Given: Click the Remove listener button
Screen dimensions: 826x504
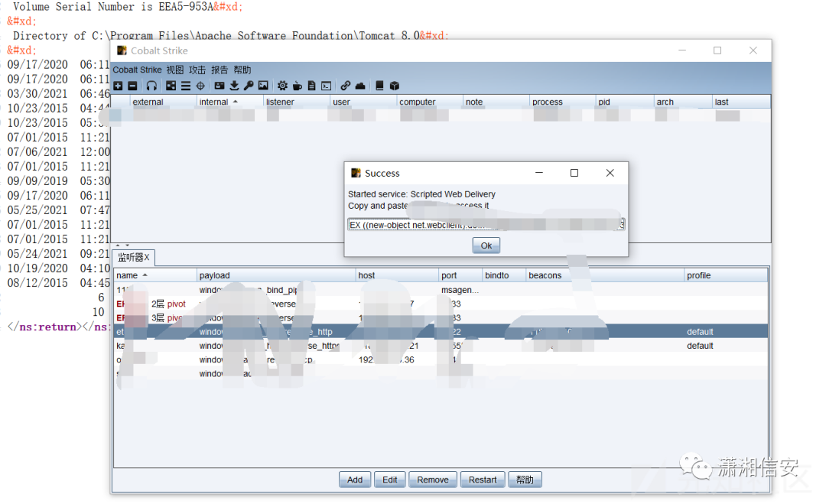Looking at the screenshot, I should [x=432, y=480].
